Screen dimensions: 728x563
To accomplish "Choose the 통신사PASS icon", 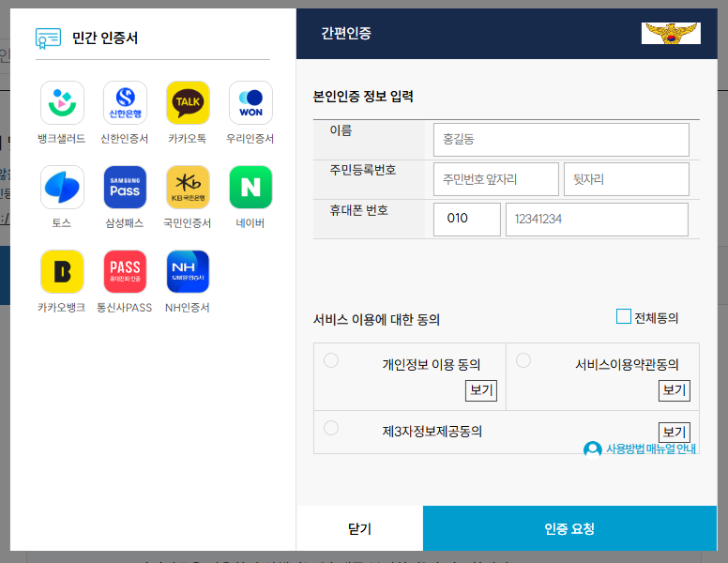I will click(x=125, y=272).
